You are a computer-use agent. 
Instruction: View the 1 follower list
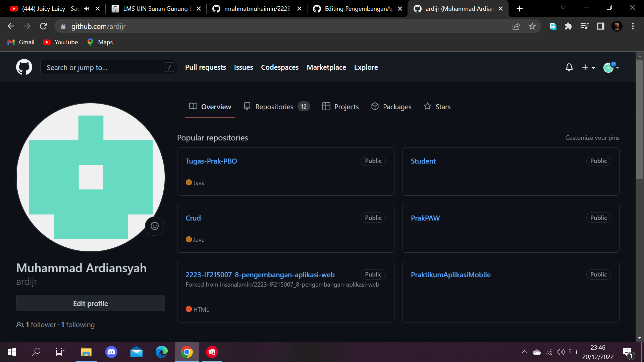(x=41, y=325)
